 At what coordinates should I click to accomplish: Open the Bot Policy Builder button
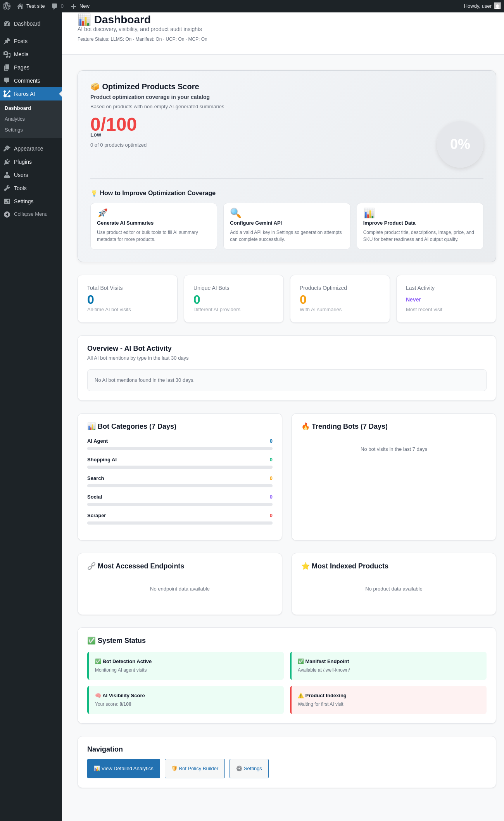(195, 769)
